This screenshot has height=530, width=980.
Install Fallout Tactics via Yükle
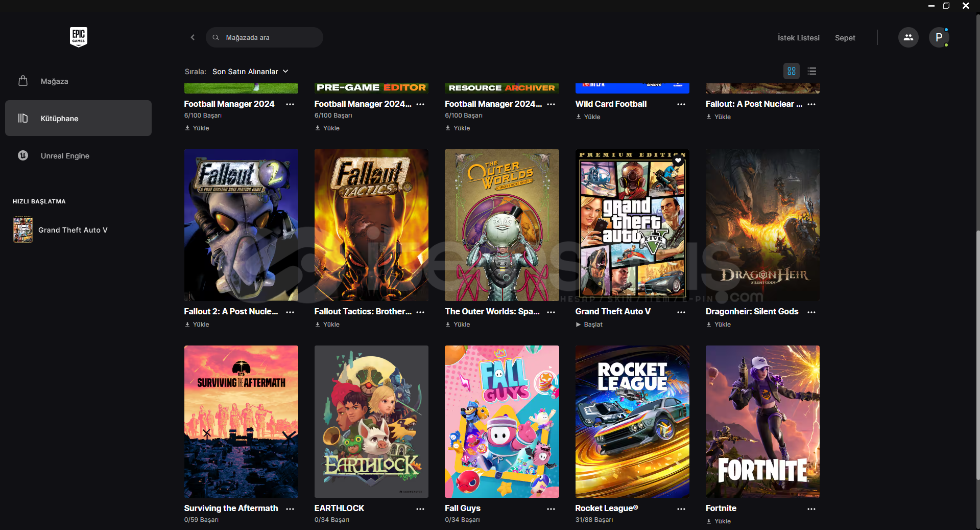point(327,325)
